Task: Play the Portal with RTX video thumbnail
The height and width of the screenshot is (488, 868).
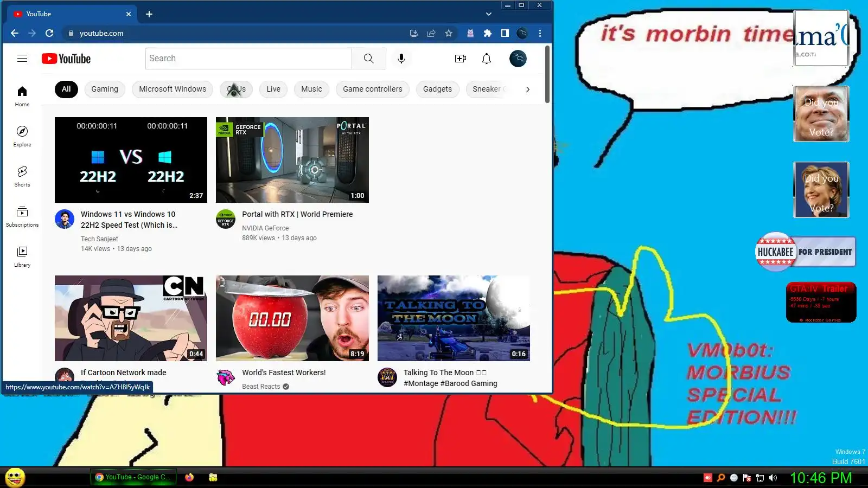Action: tap(292, 160)
